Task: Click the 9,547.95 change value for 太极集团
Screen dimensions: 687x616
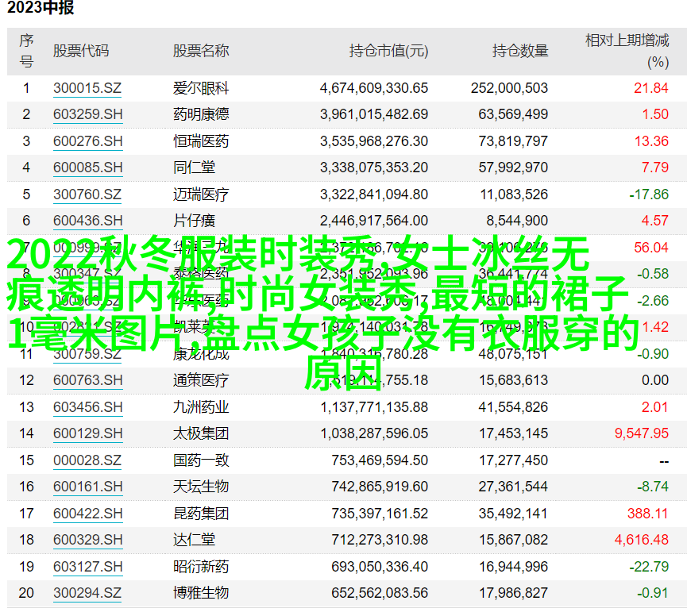Action: (x=641, y=433)
